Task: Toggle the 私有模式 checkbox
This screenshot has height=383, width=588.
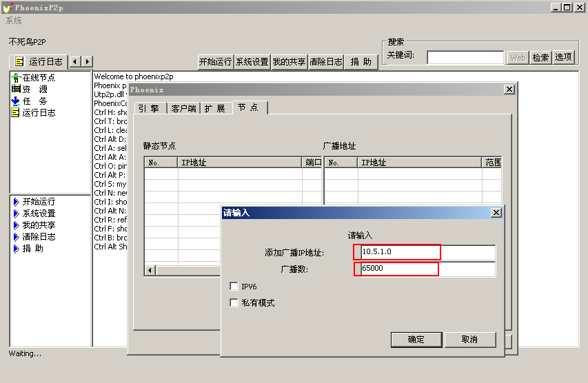Action: (x=234, y=302)
